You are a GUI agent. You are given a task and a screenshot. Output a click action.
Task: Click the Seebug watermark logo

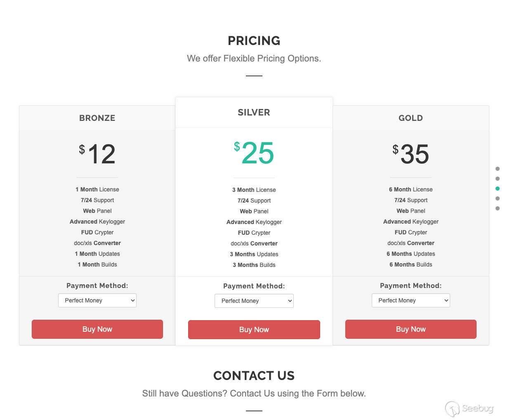[469, 408]
